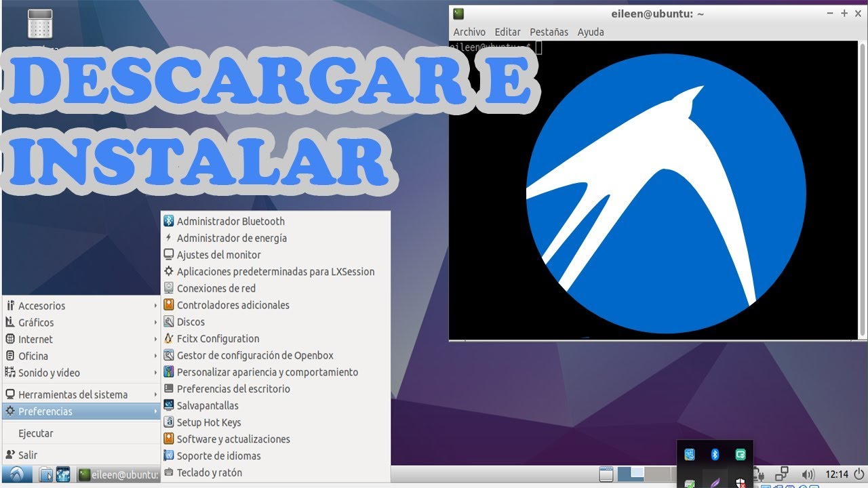Open Preferencias del escritorio
The image size is (868, 488).
tap(275, 388)
